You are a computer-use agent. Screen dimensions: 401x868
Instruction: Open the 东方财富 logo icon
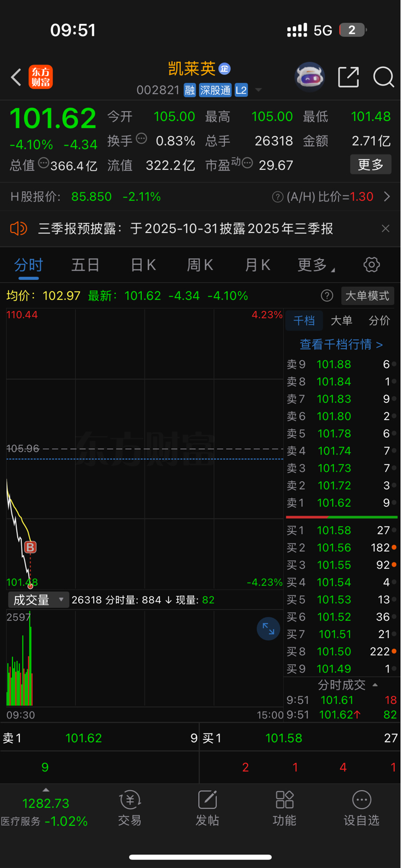(x=41, y=77)
